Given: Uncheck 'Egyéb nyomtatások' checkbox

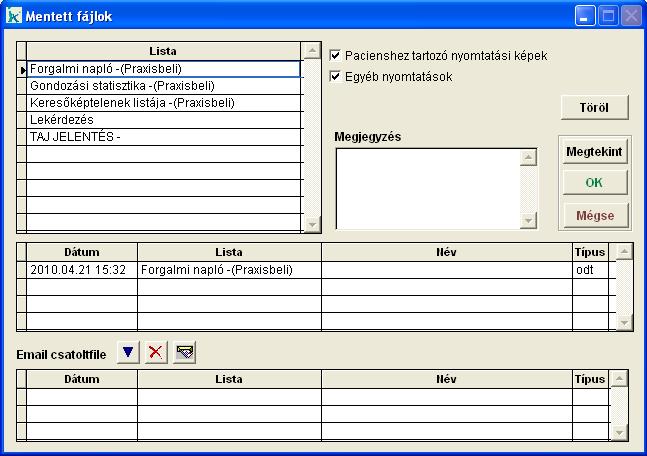Looking at the screenshot, I should coord(335,76).
